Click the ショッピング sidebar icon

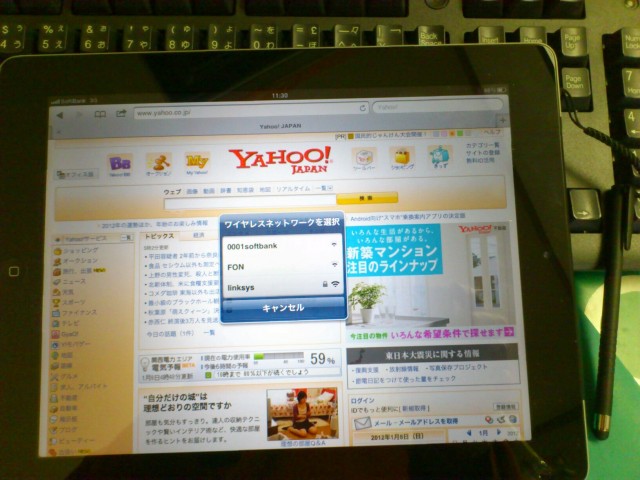click(x=57, y=251)
